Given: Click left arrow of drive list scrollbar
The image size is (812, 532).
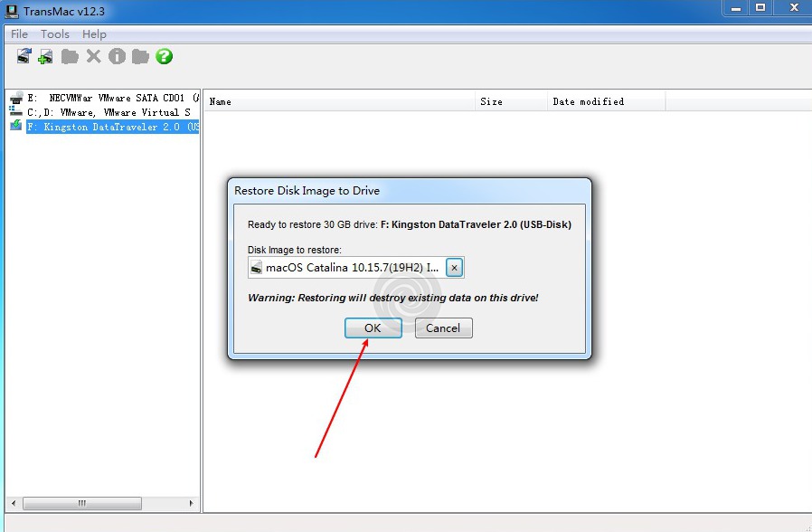Looking at the screenshot, I should 14,503.
